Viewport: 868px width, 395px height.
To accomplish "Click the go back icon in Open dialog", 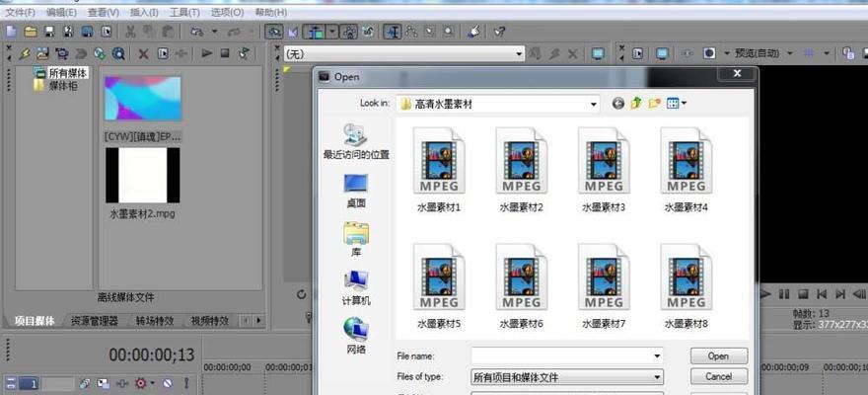I will click(x=618, y=103).
